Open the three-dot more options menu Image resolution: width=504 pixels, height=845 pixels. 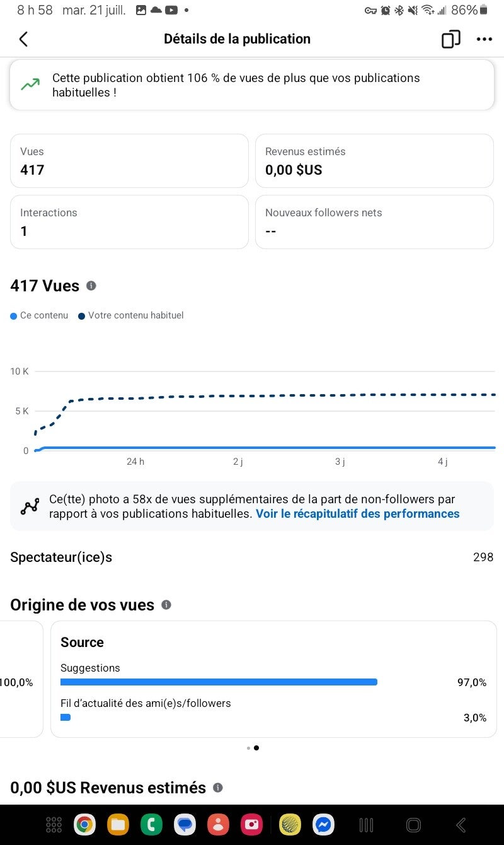(484, 39)
